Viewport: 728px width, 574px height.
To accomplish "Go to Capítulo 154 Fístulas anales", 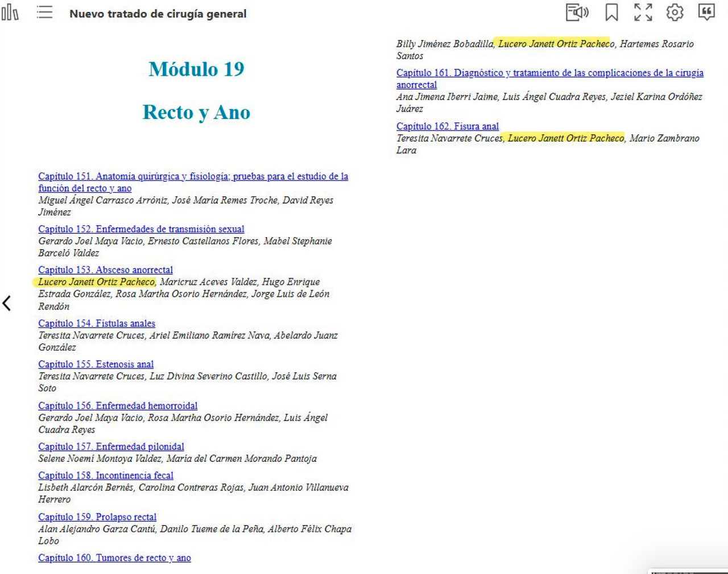I will pos(97,323).
